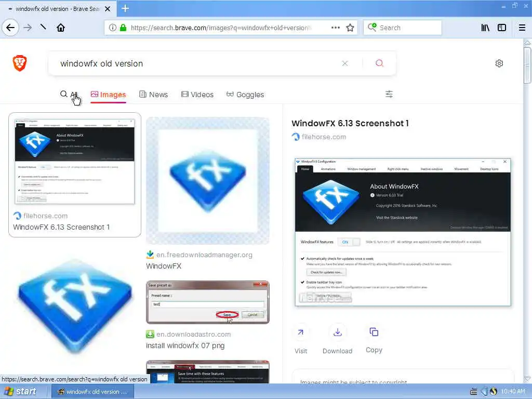Download the image via Download icon

coord(337,332)
